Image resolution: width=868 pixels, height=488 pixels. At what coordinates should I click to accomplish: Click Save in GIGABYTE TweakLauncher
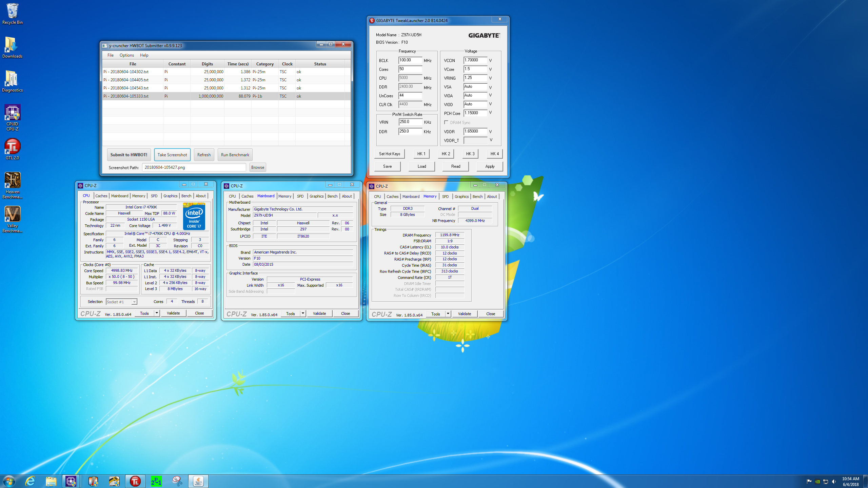point(387,166)
